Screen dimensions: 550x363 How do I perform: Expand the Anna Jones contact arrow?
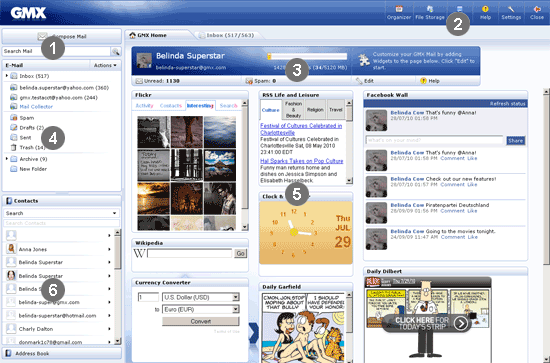pos(109,249)
